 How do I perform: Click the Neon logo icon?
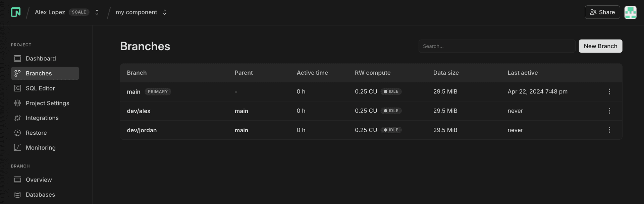(x=16, y=12)
